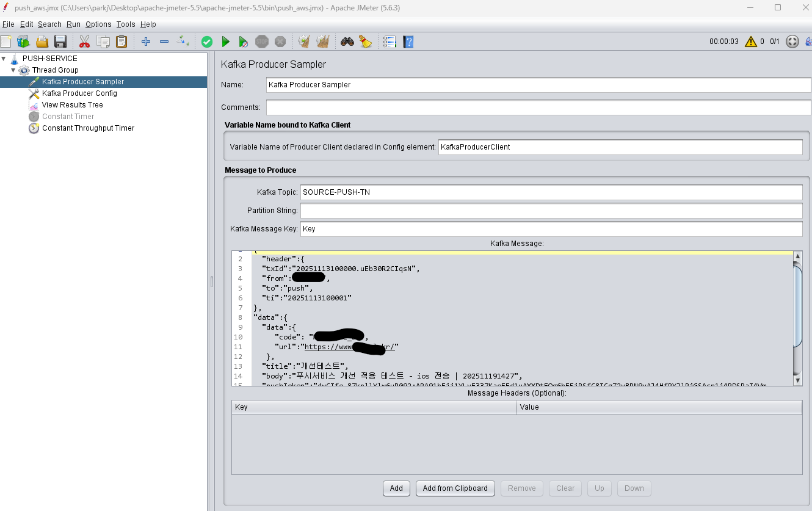Click Add from Clipboard button
This screenshot has width=812, height=511.
[x=455, y=488]
